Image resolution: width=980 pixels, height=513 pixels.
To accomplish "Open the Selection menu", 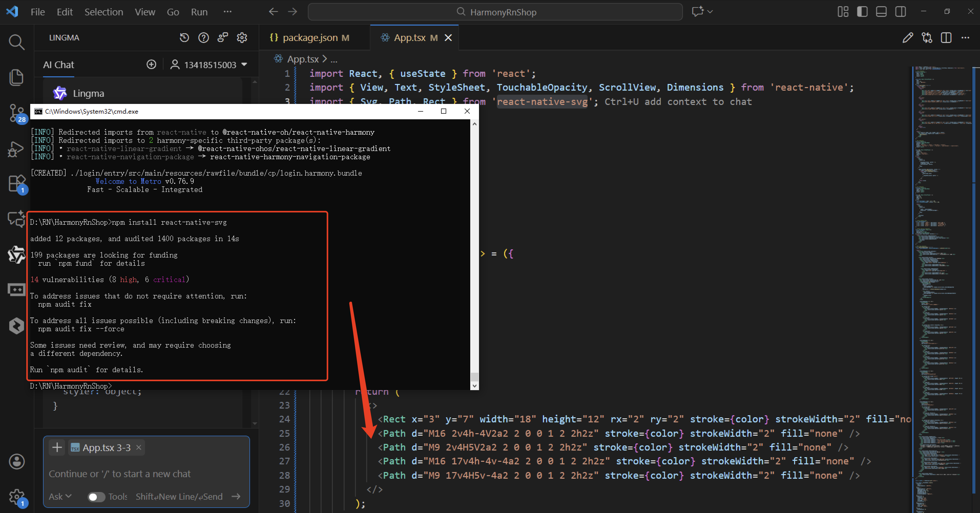I will coord(103,12).
